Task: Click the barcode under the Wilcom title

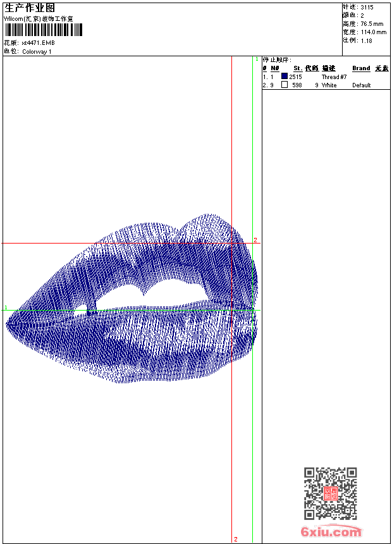Action: point(43,30)
